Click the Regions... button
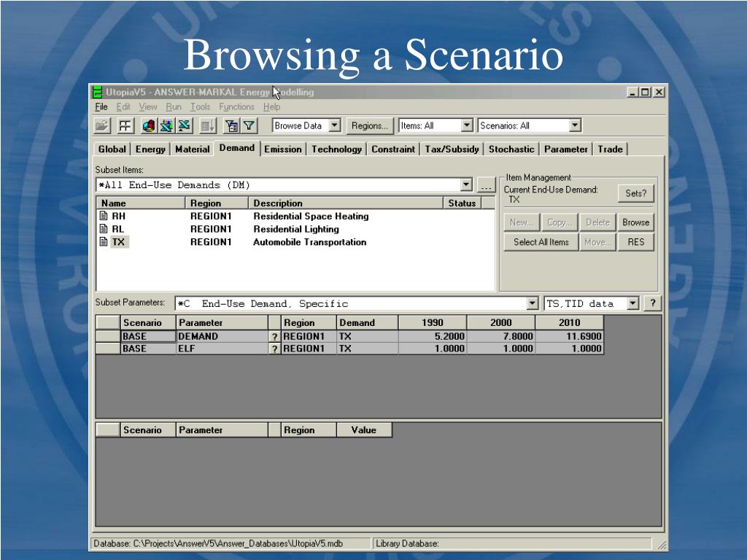 pos(370,125)
